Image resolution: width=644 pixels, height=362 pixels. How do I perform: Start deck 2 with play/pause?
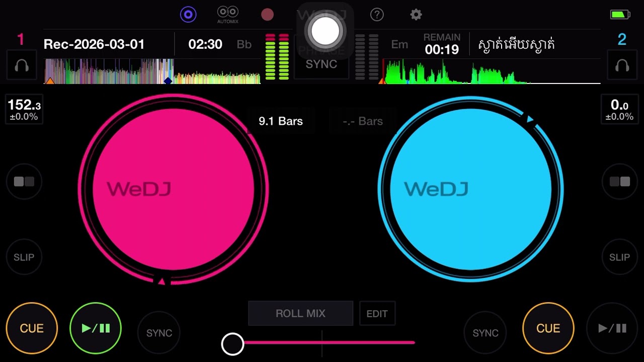click(612, 328)
